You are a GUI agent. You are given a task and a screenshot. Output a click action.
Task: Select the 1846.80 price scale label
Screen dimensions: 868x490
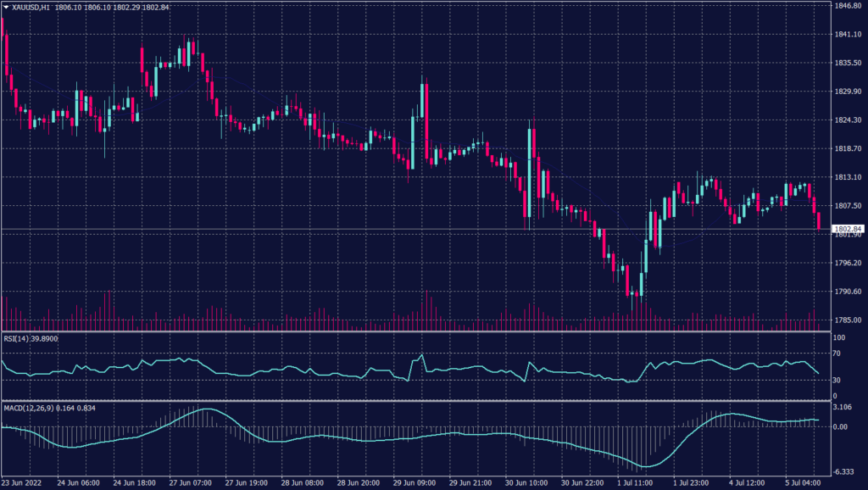click(849, 7)
